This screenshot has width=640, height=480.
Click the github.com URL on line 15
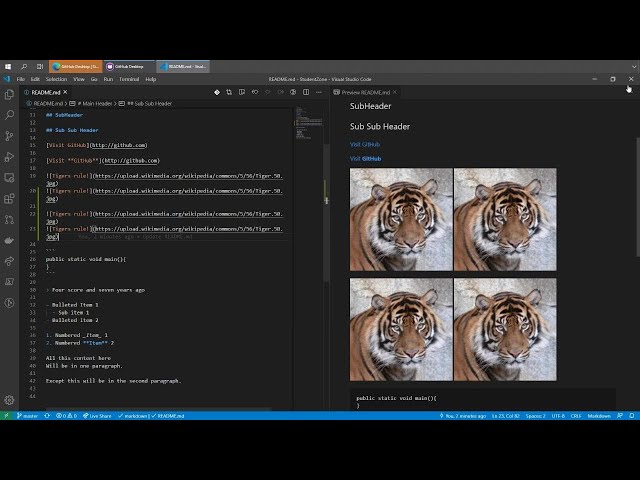click(x=119, y=145)
